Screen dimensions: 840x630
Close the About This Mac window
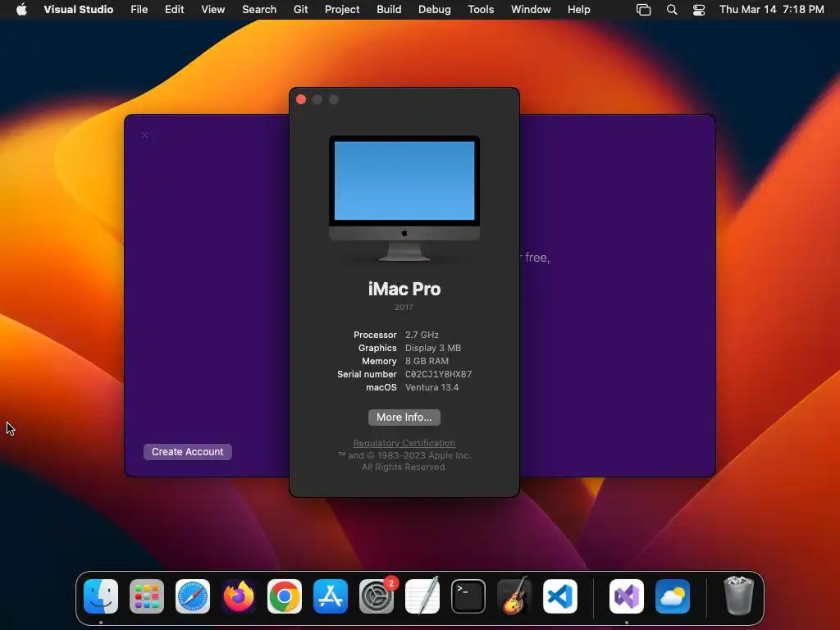tap(301, 99)
